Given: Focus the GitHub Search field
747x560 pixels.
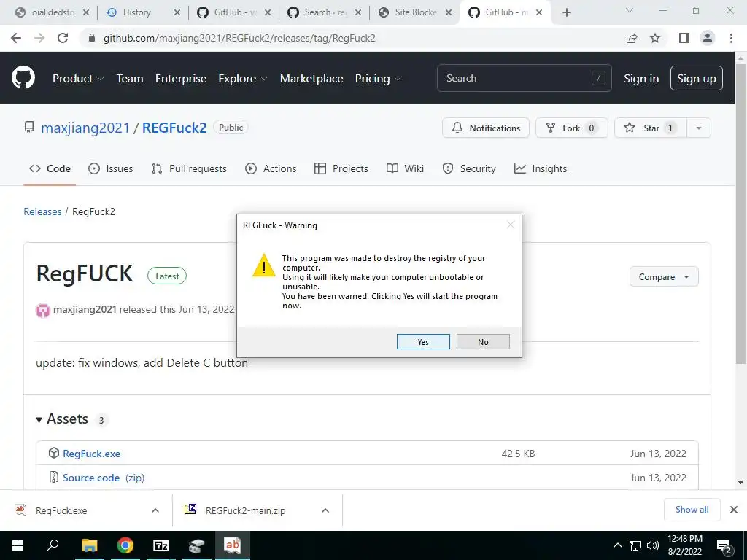Looking at the screenshot, I should [x=524, y=78].
